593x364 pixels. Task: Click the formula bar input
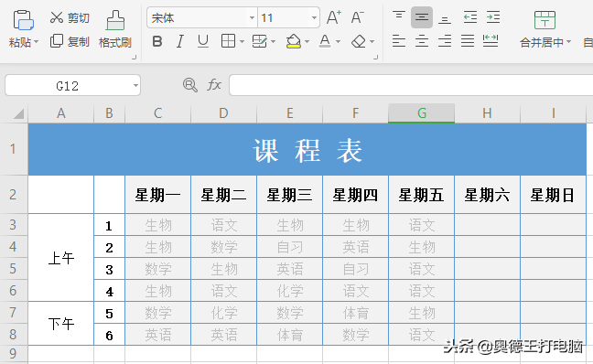pyautogui.click(x=411, y=85)
